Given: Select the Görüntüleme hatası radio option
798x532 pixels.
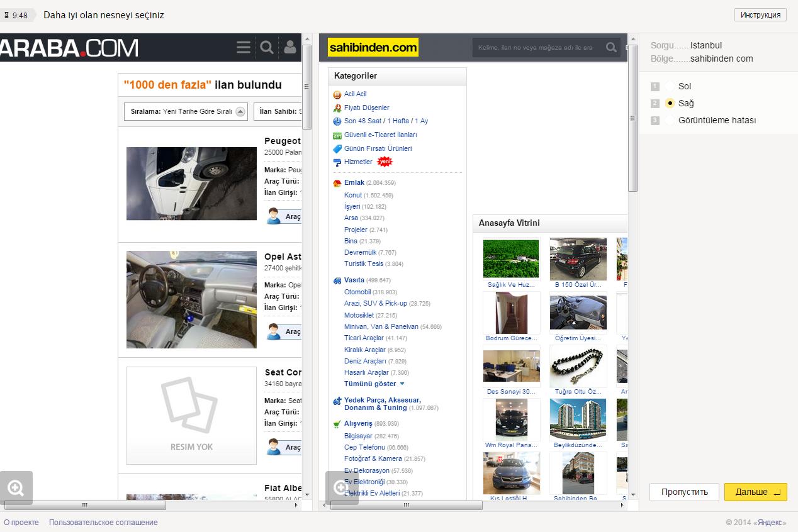Looking at the screenshot, I should [670, 120].
